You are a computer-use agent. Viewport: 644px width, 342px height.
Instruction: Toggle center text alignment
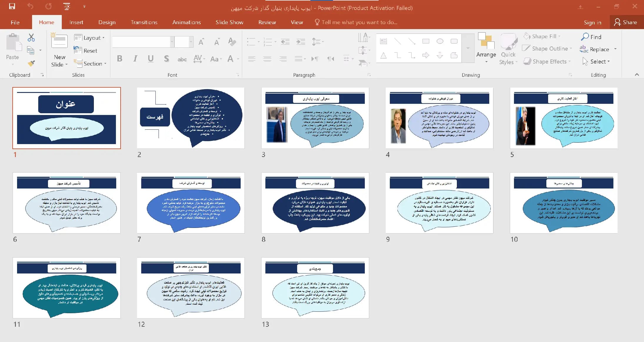(x=267, y=59)
